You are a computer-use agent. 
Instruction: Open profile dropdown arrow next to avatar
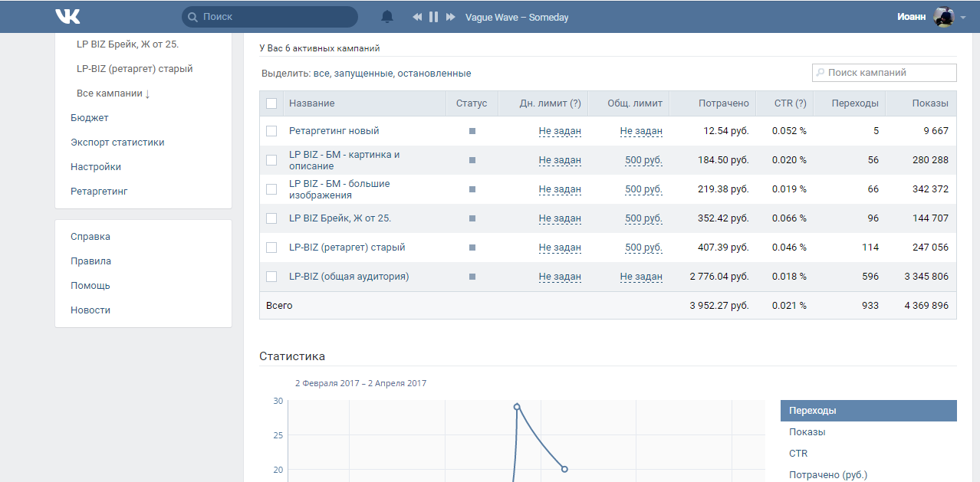(x=963, y=18)
